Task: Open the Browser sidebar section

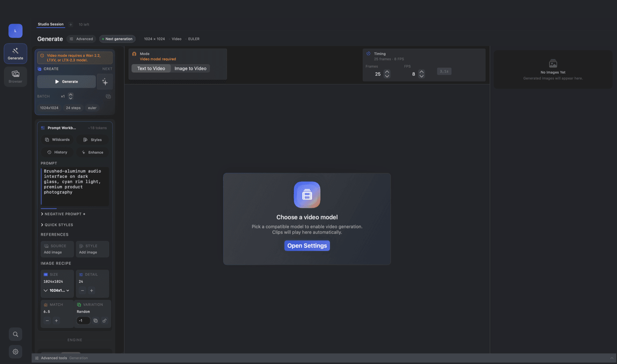Action: click(x=15, y=77)
